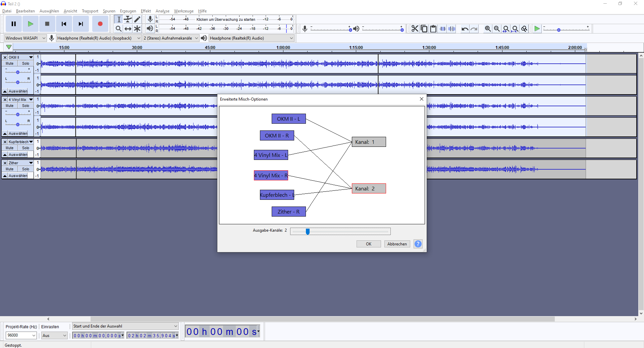Image resolution: width=644 pixels, height=348 pixels.
Task: Open the Windows WASAPI host dropdown
Action: click(x=25, y=38)
